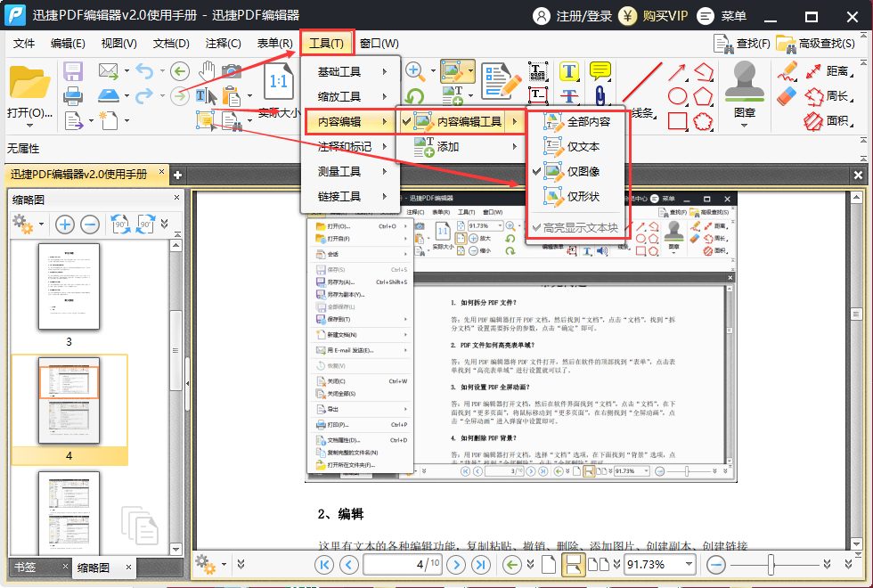Viewport: 873px width, 588px height.
Task: Click the Scan document icon
Action: click(x=109, y=96)
